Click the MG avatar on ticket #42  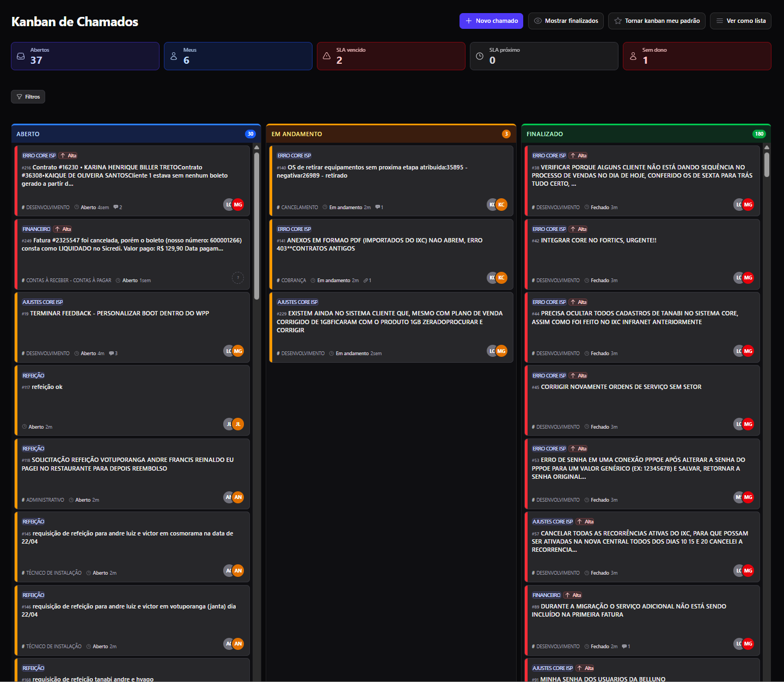(748, 278)
